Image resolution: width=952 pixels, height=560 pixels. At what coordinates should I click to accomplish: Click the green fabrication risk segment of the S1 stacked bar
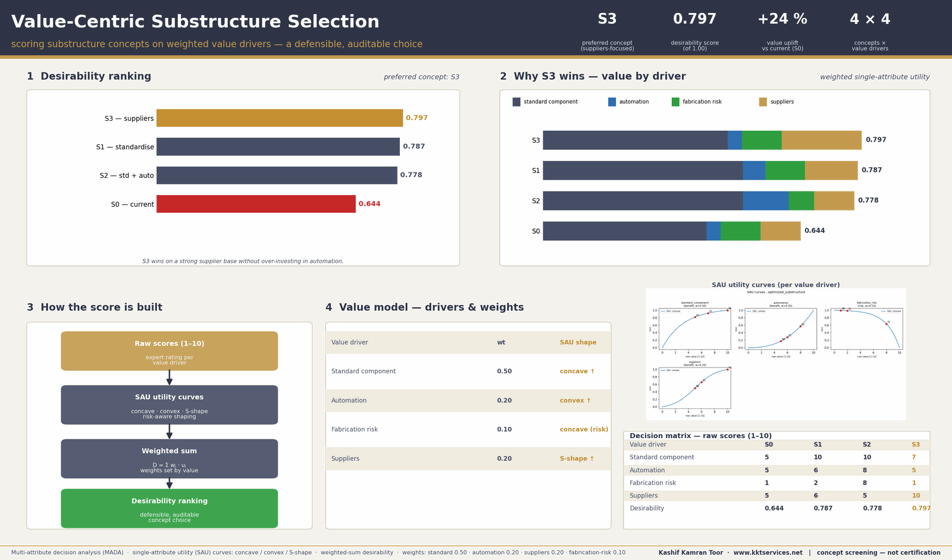pos(785,170)
